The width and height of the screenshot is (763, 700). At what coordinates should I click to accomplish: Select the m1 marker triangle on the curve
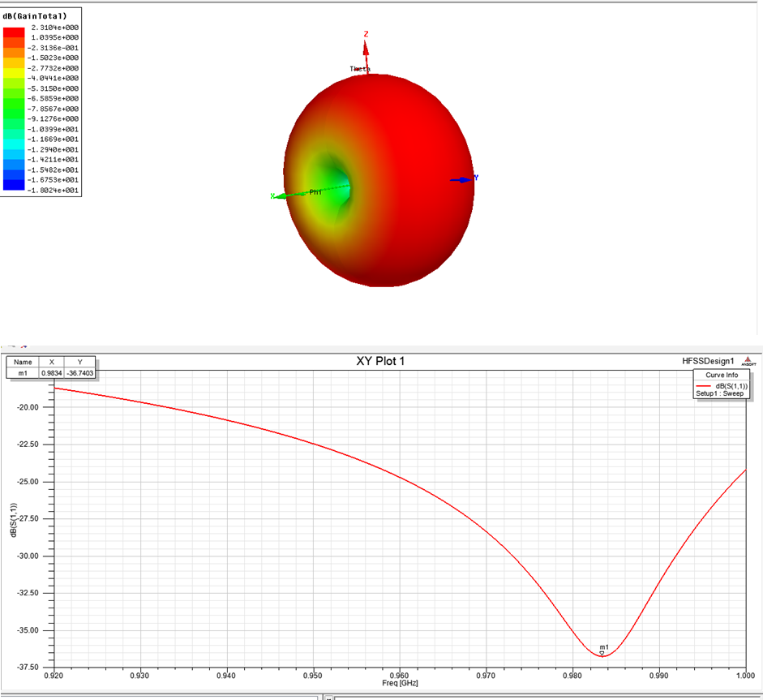602,653
